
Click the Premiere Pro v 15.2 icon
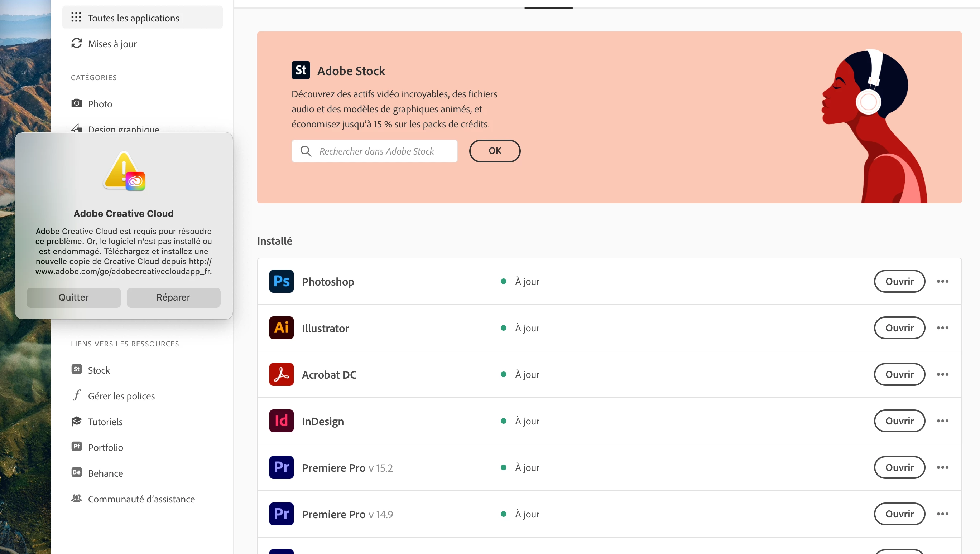tap(281, 467)
